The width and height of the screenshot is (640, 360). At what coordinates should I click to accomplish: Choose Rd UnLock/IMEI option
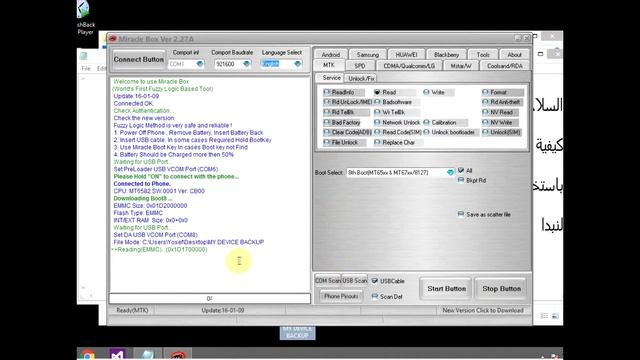(x=347, y=102)
